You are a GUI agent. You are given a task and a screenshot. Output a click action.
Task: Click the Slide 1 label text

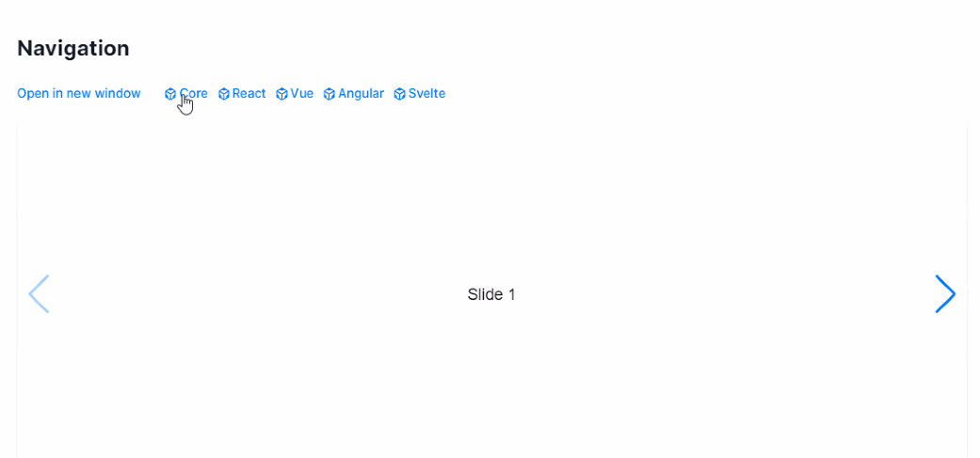pos(491,294)
